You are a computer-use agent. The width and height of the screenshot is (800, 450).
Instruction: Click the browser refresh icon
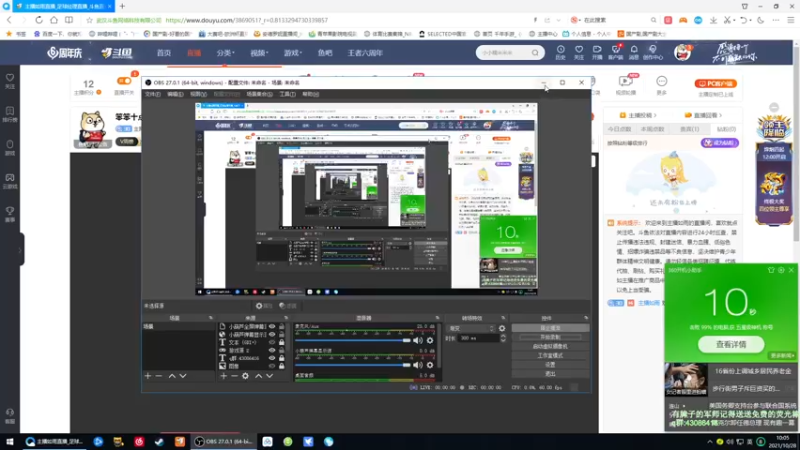tap(39, 20)
